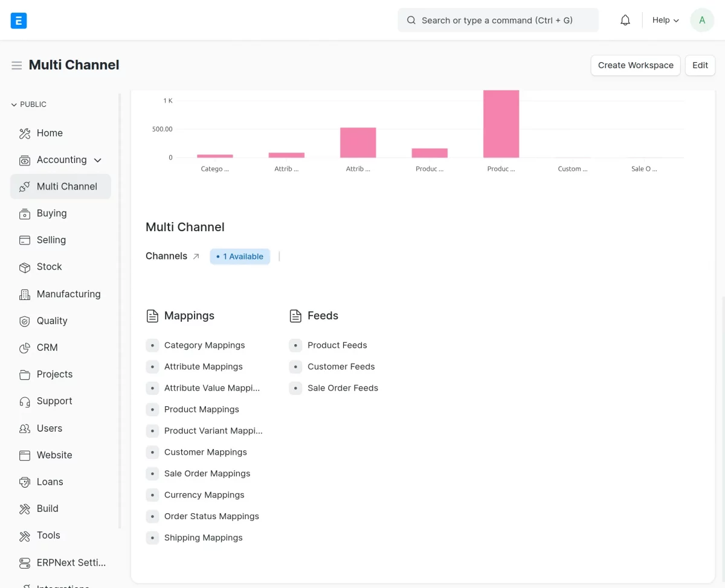
Task: Open Product Feeds link
Action: 337,345
